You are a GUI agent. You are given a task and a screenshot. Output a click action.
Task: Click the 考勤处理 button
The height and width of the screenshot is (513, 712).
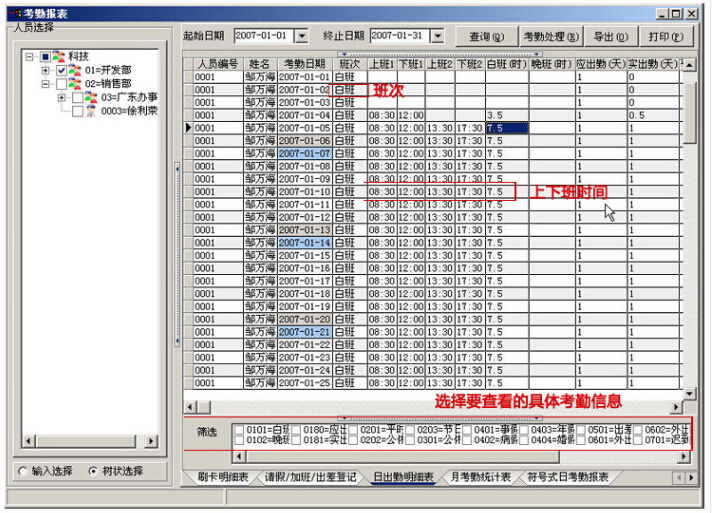pyautogui.click(x=551, y=36)
